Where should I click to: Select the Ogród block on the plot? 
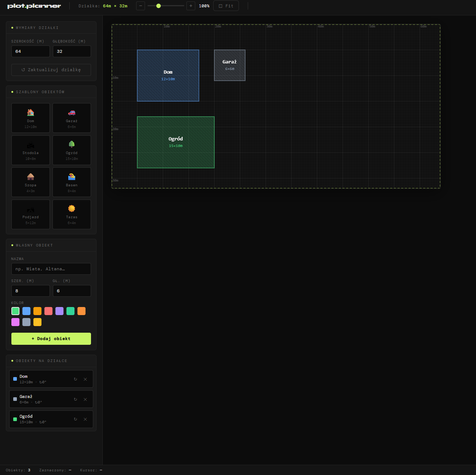[176, 142]
